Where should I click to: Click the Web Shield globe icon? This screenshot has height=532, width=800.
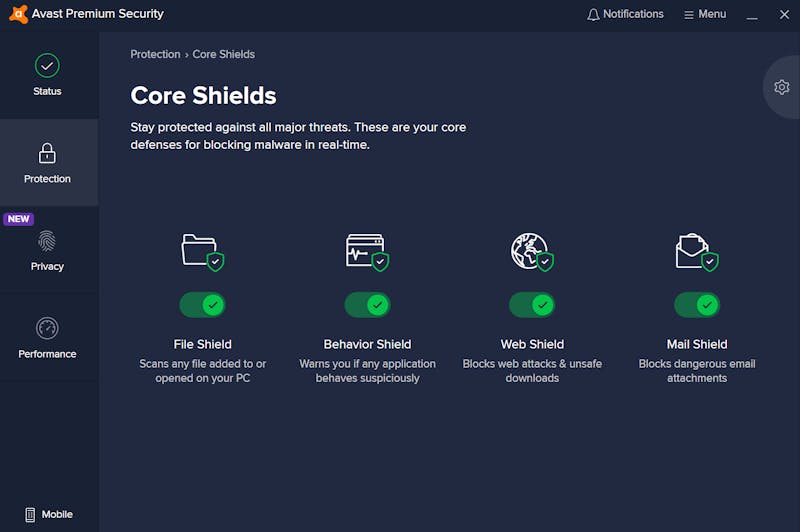532,252
